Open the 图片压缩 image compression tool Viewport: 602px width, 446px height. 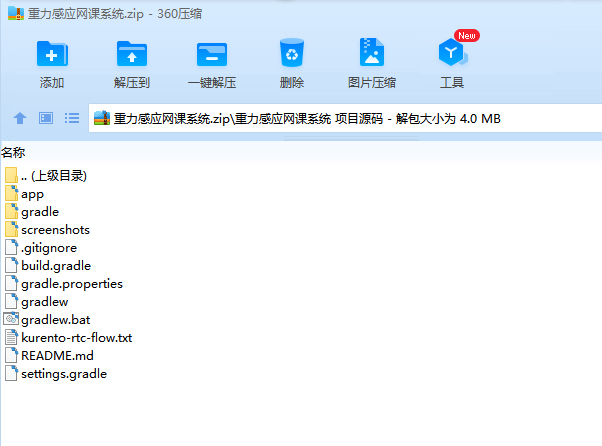[x=372, y=52]
